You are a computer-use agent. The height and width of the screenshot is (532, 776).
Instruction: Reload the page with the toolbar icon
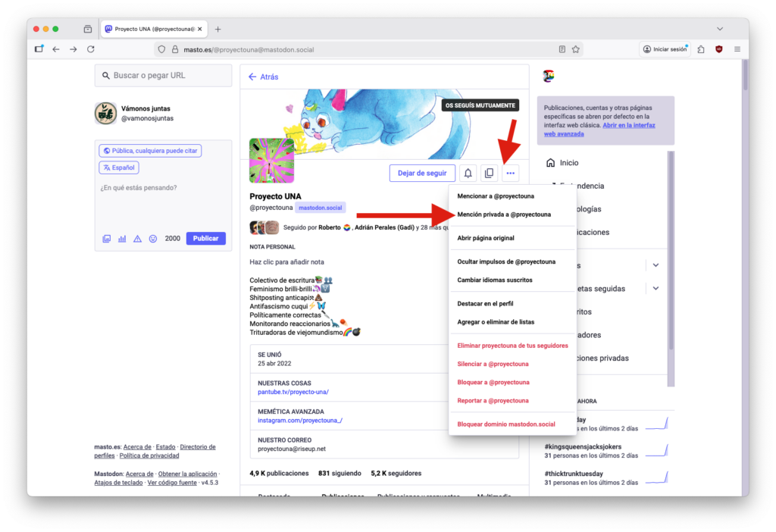click(91, 49)
